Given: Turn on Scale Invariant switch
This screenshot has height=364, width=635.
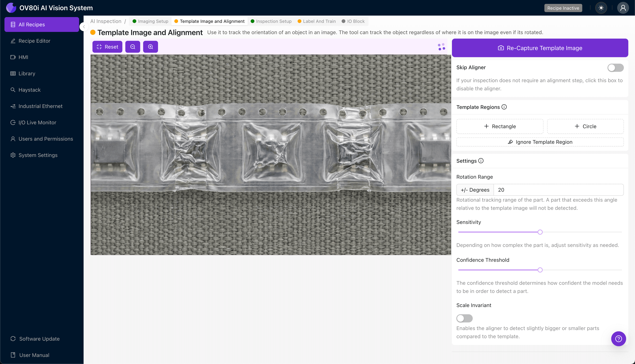Looking at the screenshot, I should [464, 318].
